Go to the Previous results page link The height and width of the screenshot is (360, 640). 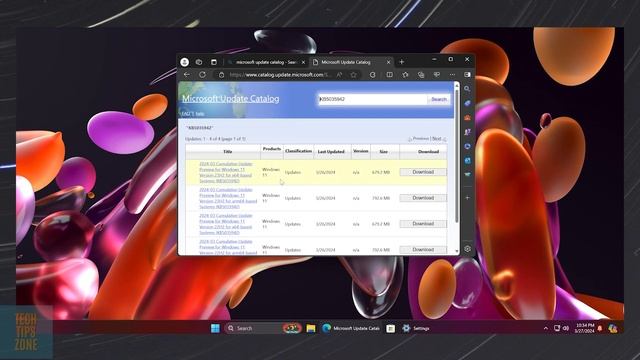[x=420, y=139]
